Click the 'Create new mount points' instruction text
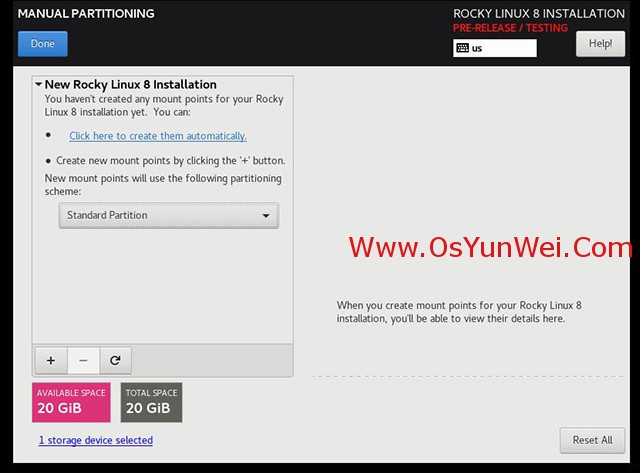 tap(171, 161)
